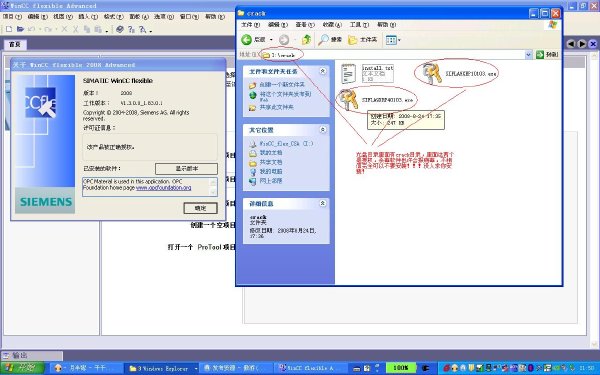Click the OK button in the About dialog
The height and width of the screenshot is (375, 600).
click(x=201, y=208)
